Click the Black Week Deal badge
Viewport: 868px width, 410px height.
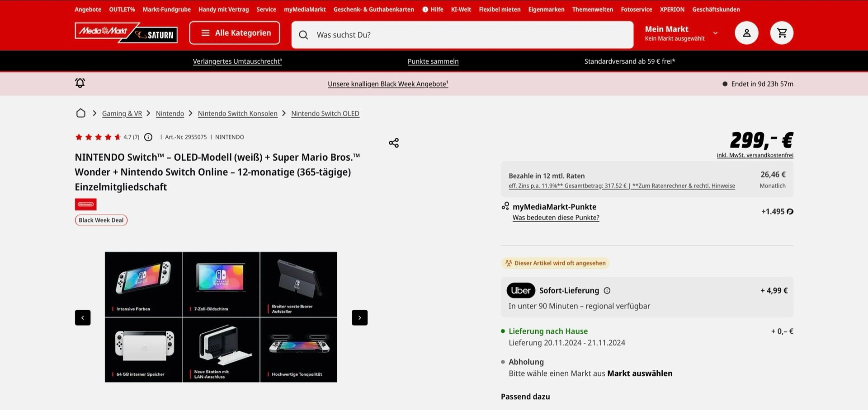coord(101,220)
